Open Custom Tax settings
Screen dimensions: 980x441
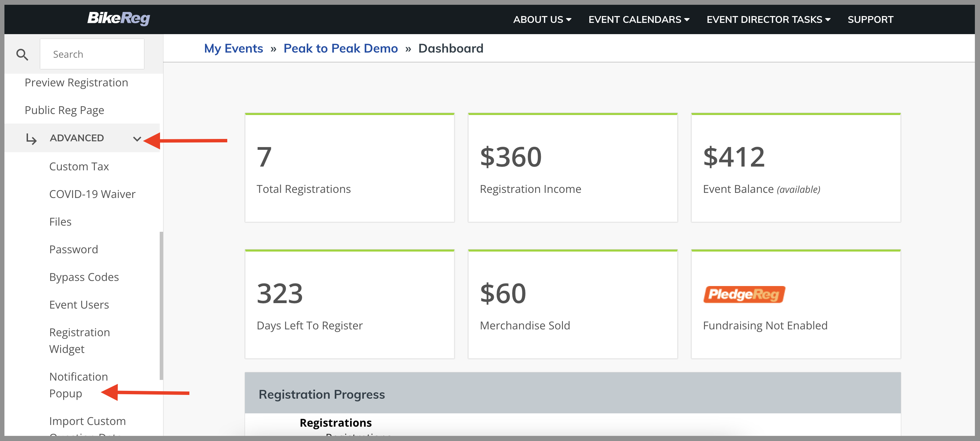pyautogui.click(x=79, y=166)
